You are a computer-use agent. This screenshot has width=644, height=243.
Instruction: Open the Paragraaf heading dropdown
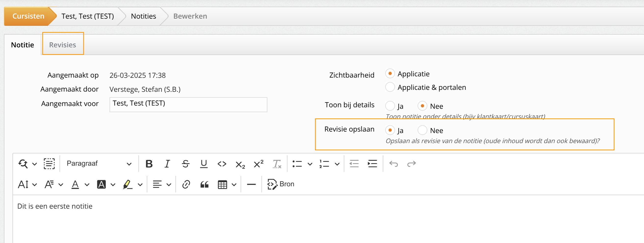tap(99, 164)
